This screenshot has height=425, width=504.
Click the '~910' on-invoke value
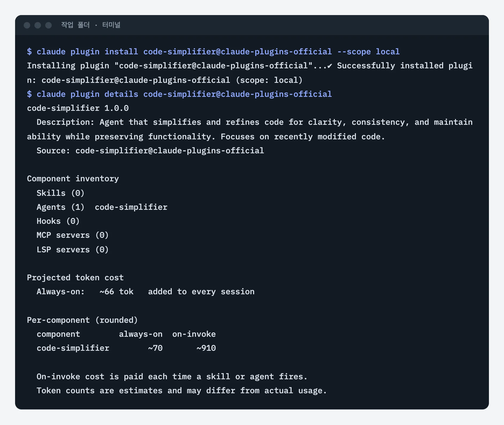206,348
